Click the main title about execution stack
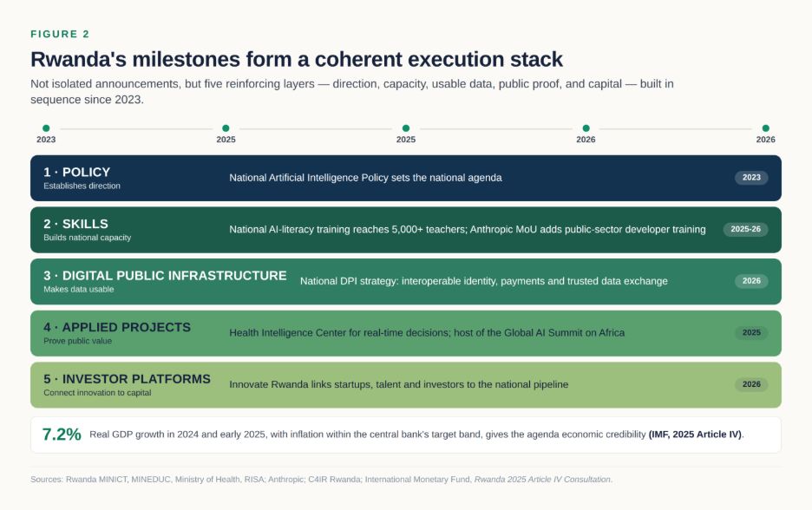This screenshot has height=510, width=812. 296,60
